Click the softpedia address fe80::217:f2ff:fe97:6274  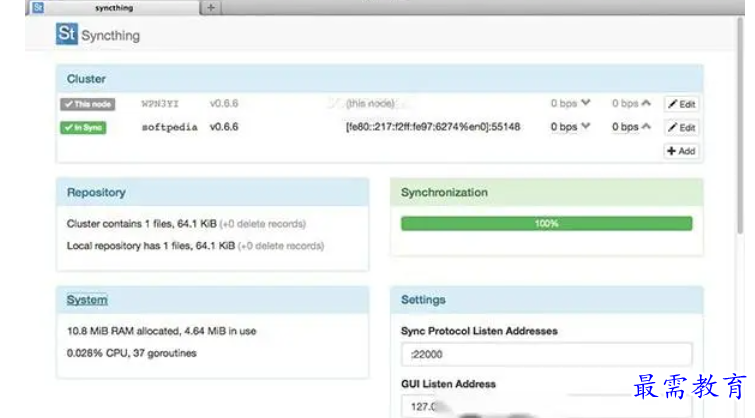[x=433, y=127]
